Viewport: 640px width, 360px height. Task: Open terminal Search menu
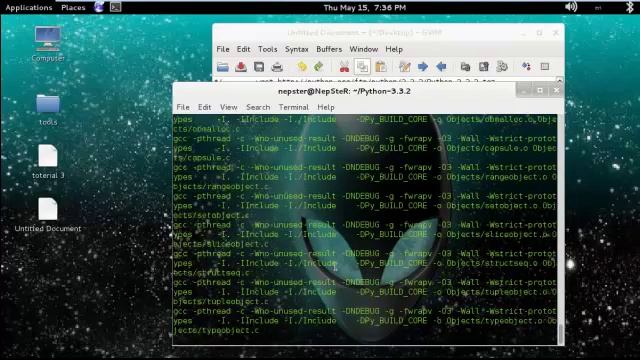[258, 107]
